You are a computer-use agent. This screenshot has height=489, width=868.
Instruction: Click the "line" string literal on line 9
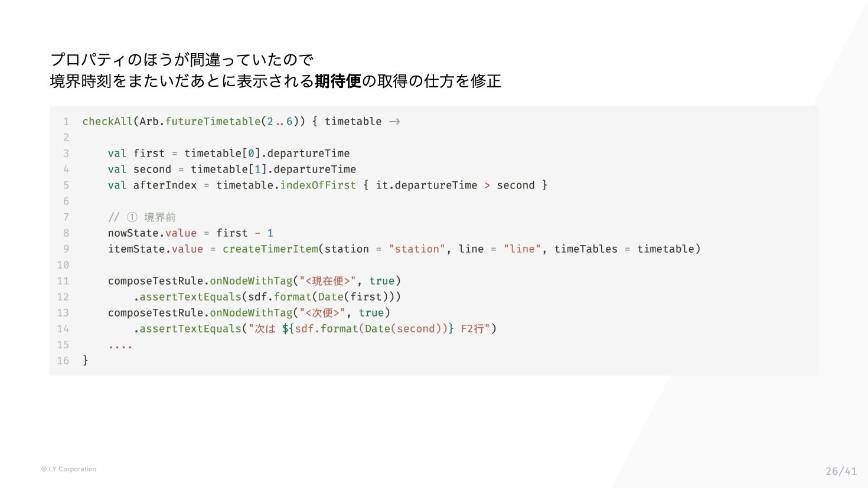coord(522,249)
